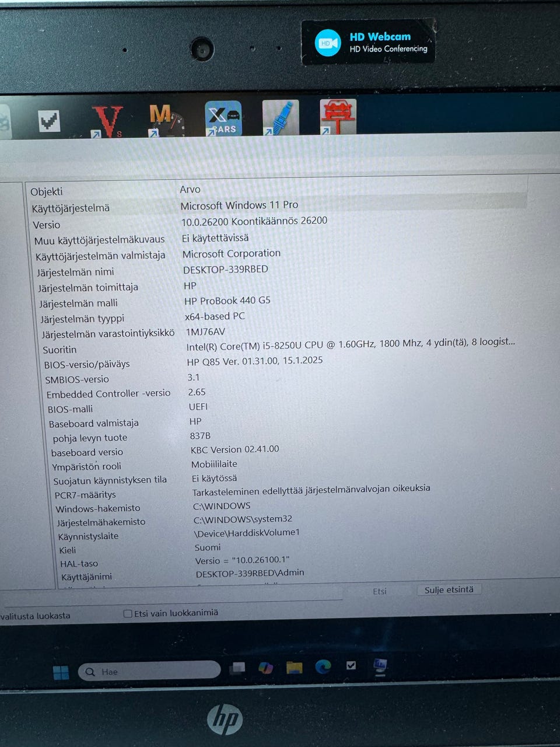Click 'HP Q85 Ver. 01.31.00' BIOS value

point(255,361)
